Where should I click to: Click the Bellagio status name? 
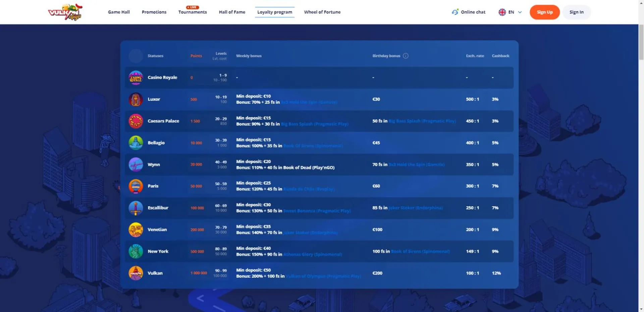156,143
